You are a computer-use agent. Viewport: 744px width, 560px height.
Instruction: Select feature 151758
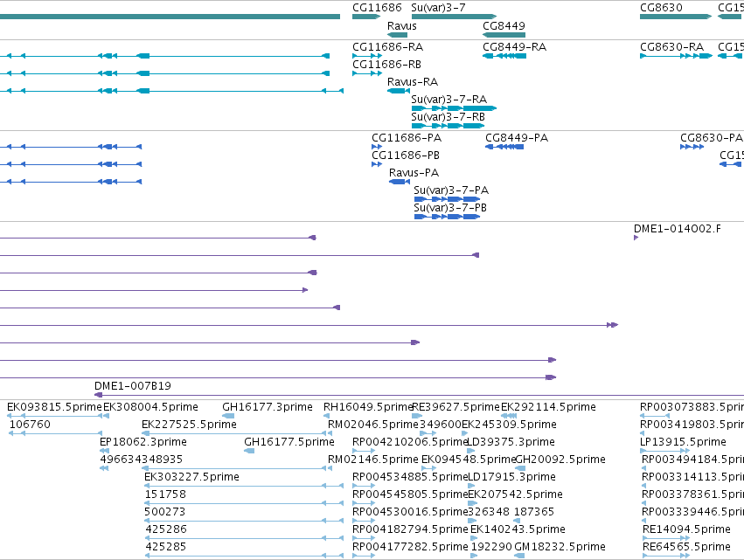pos(243,503)
